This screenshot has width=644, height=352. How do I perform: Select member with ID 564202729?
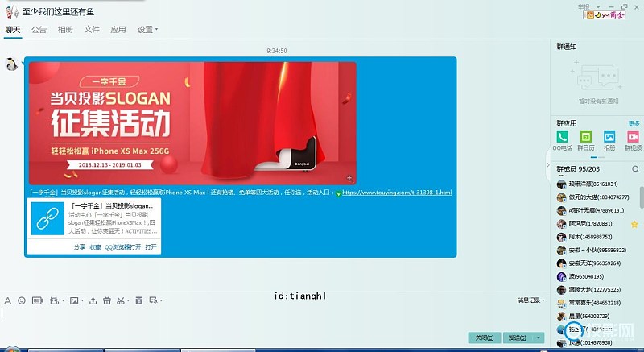592,317
